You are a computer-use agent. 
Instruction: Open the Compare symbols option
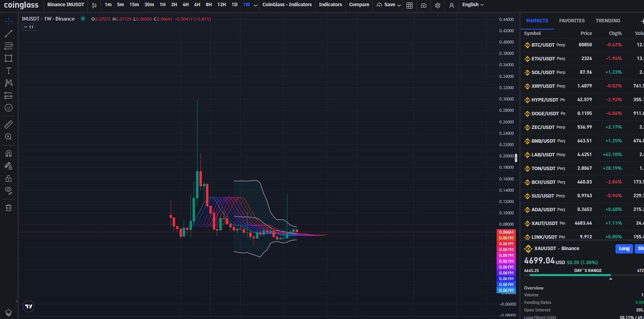[x=359, y=5]
